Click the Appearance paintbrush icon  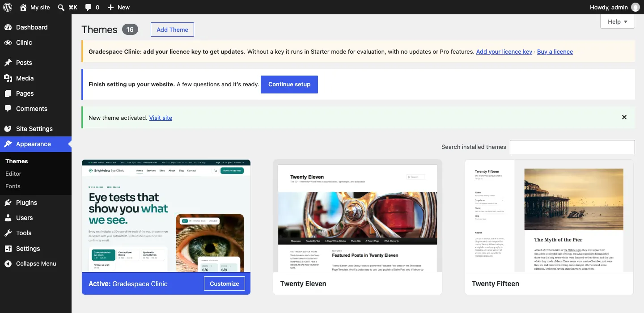pos(8,144)
